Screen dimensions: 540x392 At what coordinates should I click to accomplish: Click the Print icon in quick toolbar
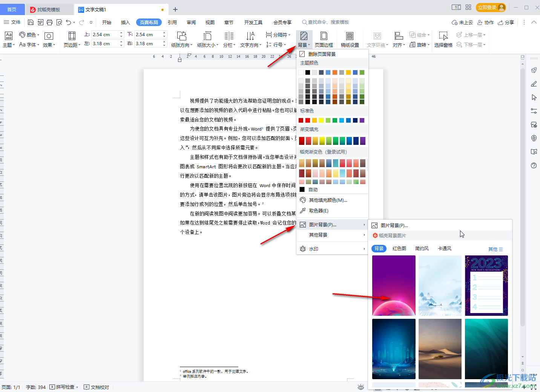pyautogui.click(x=49, y=22)
